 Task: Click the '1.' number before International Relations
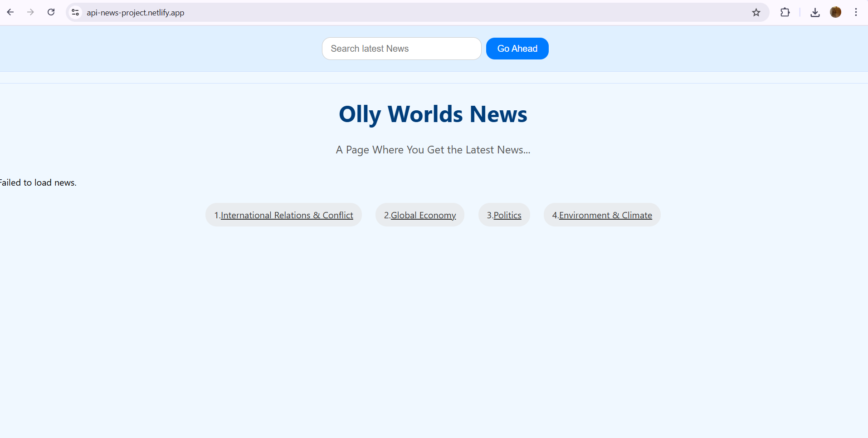coord(217,215)
